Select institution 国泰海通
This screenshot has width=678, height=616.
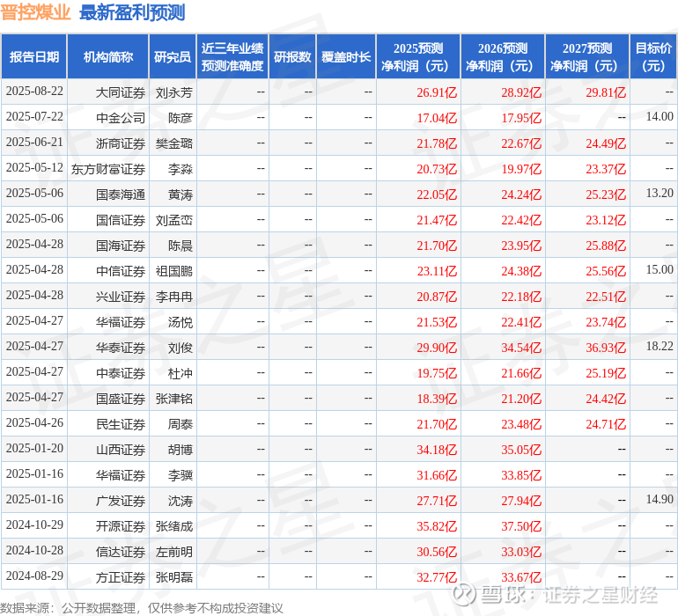tap(121, 194)
